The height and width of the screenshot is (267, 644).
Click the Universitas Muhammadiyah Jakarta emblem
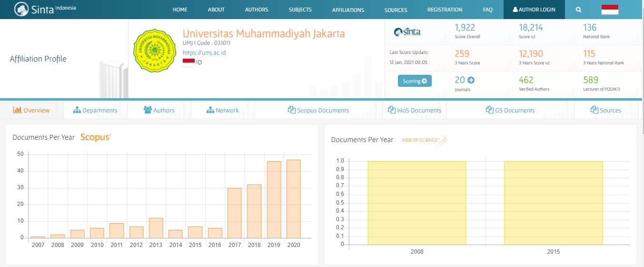click(155, 50)
